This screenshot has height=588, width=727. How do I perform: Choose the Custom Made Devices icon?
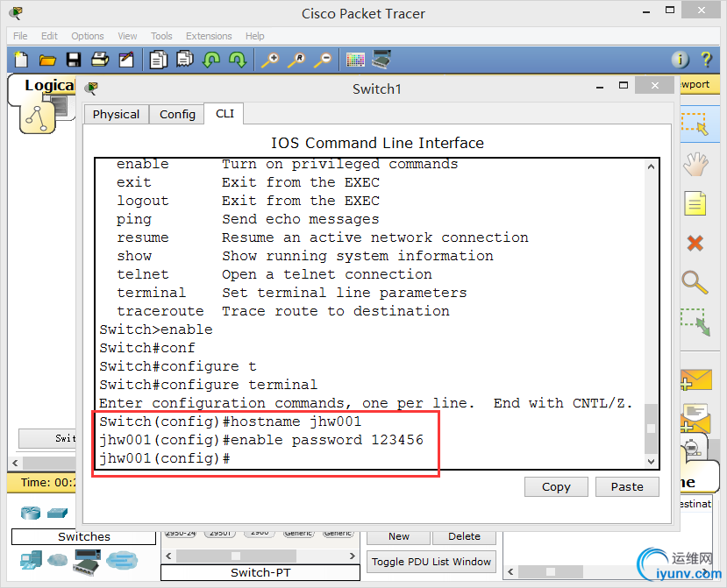coord(88,562)
